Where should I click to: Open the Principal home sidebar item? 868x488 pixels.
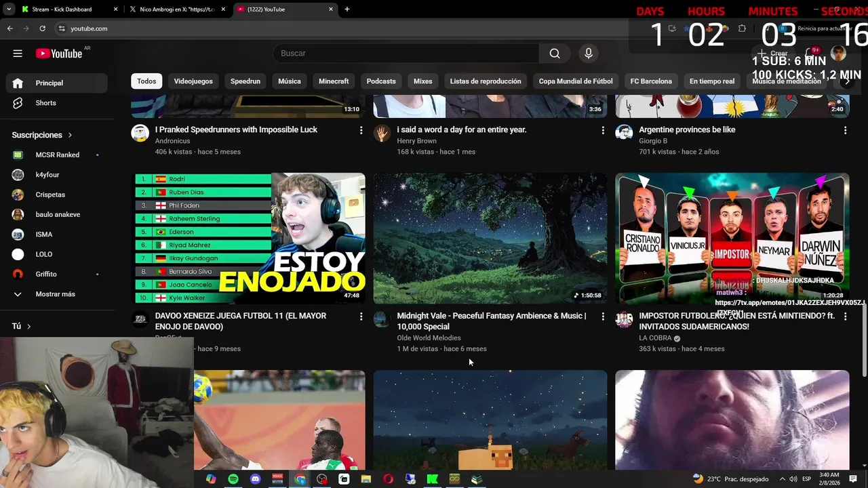click(x=57, y=83)
